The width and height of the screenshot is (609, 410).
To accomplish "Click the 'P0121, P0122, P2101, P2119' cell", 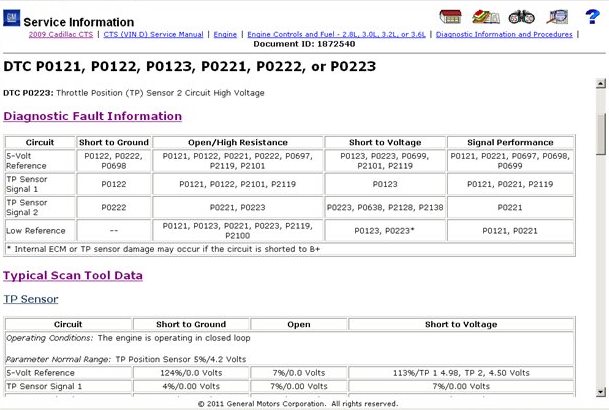I will coord(238,184).
